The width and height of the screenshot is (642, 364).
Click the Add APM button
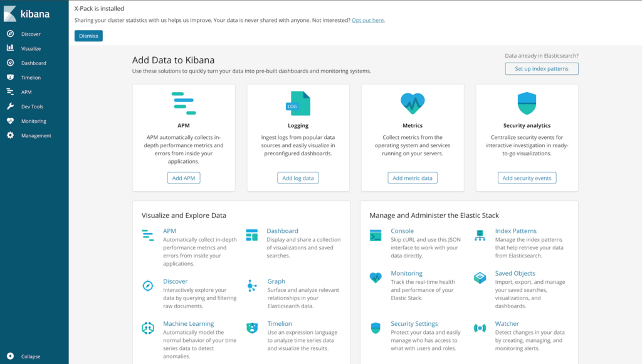pyautogui.click(x=184, y=177)
